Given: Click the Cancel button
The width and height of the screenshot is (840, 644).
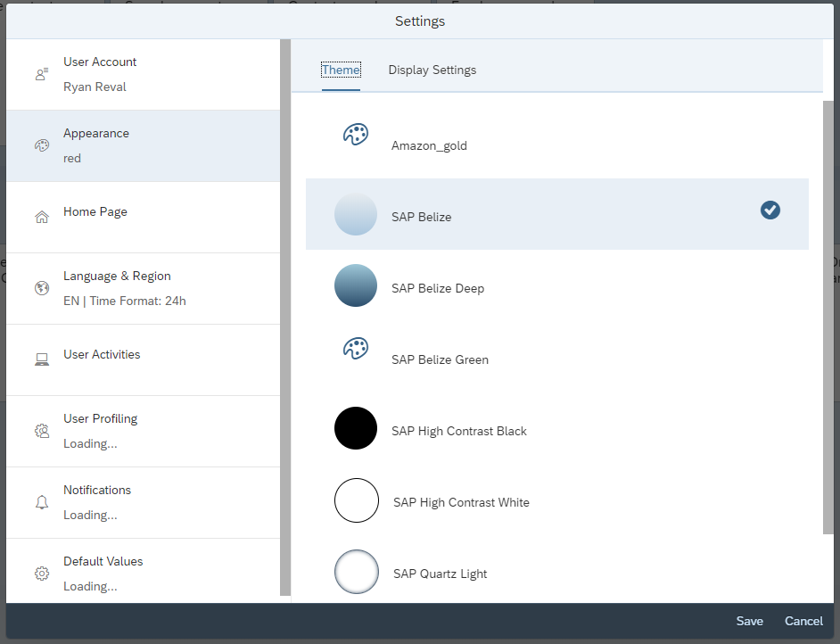Looking at the screenshot, I should pos(803,621).
